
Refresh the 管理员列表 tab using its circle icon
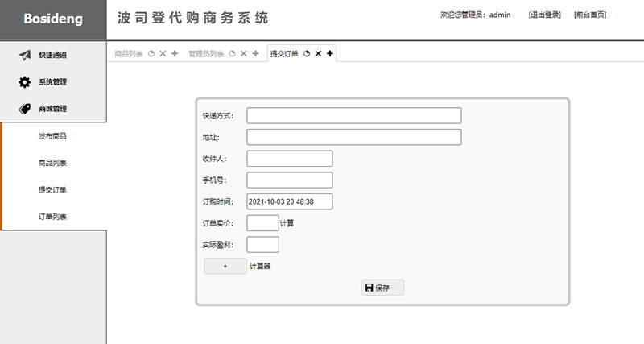click(x=232, y=54)
